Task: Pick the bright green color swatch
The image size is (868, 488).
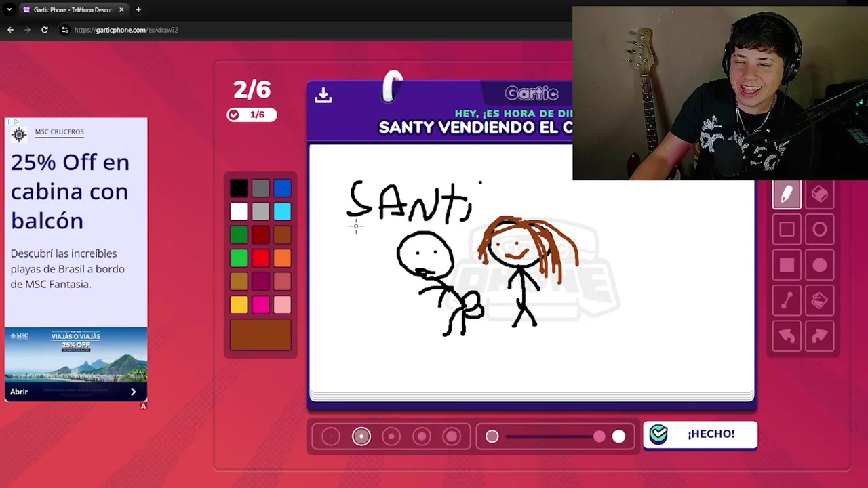Action: click(x=239, y=258)
